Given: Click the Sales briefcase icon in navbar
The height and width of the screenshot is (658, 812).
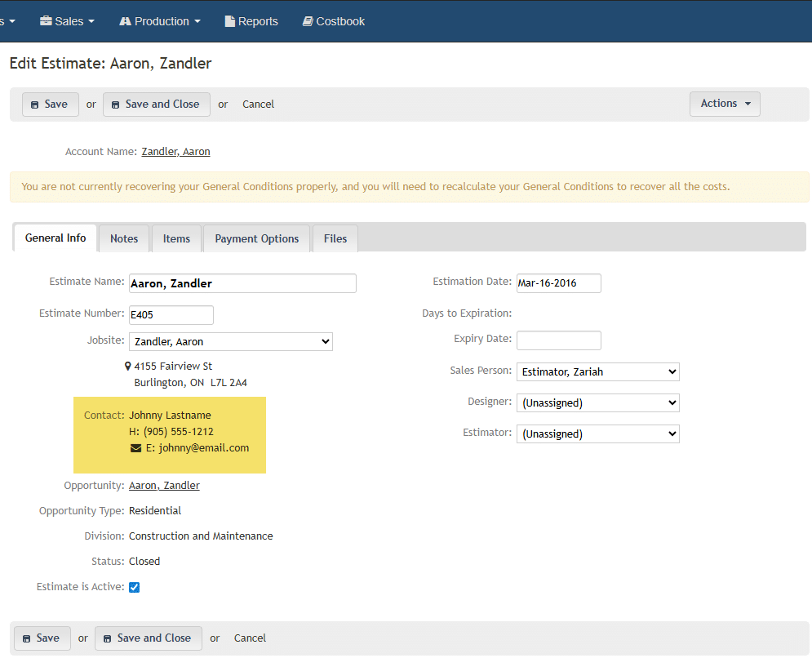Looking at the screenshot, I should [x=46, y=21].
